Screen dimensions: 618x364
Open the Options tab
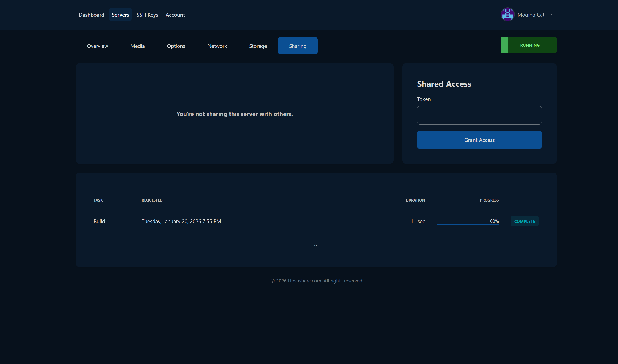coord(176,46)
